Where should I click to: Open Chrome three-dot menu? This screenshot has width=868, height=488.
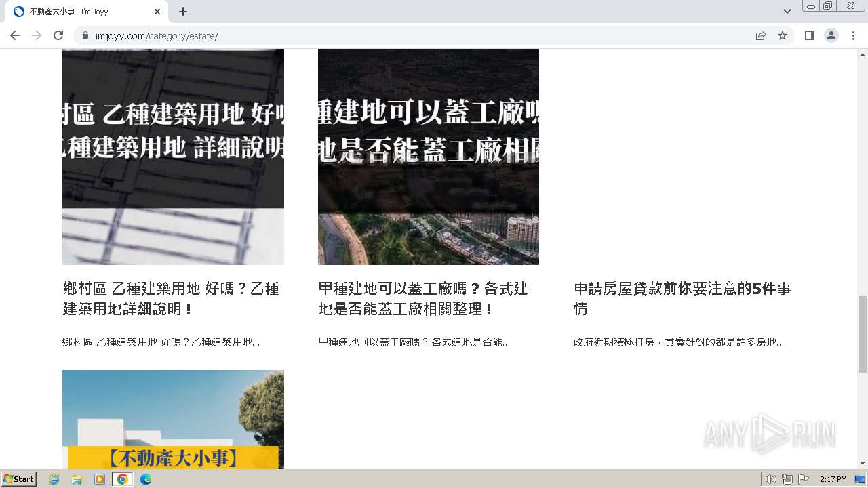(853, 35)
